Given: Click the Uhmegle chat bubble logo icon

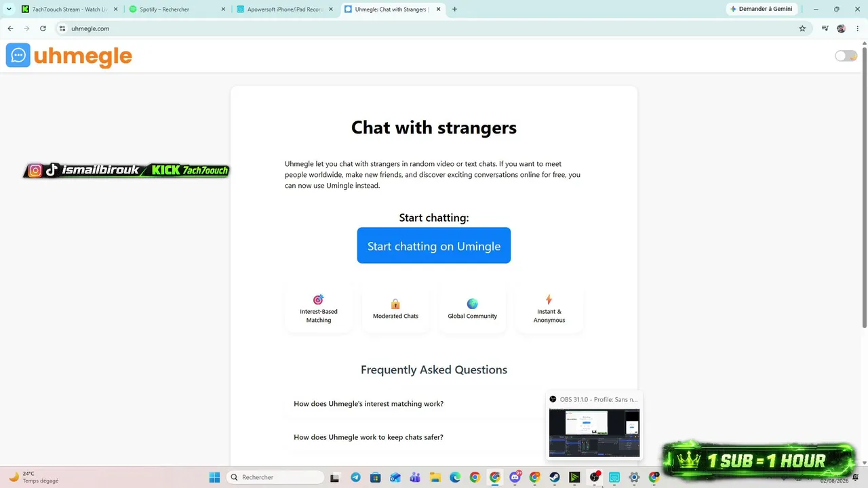Looking at the screenshot, I should coord(18,56).
